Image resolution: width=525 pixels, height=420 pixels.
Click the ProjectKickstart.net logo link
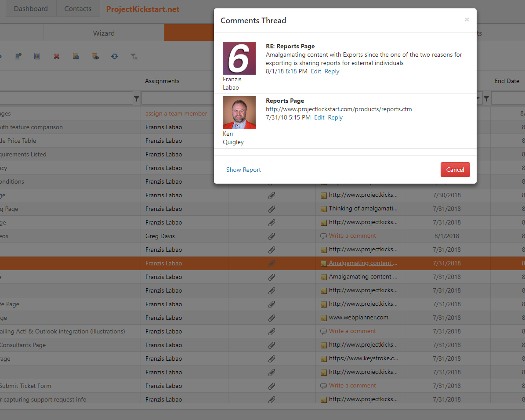click(143, 9)
